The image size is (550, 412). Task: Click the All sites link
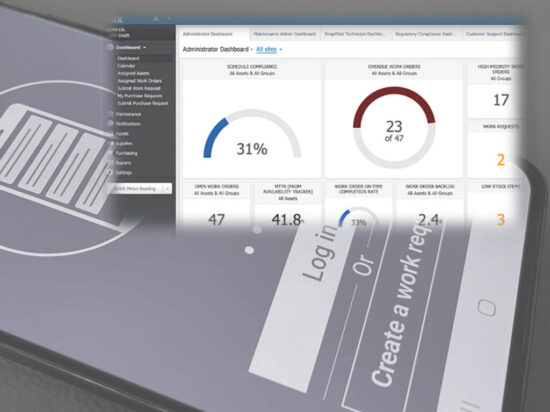pyautogui.click(x=266, y=49)
